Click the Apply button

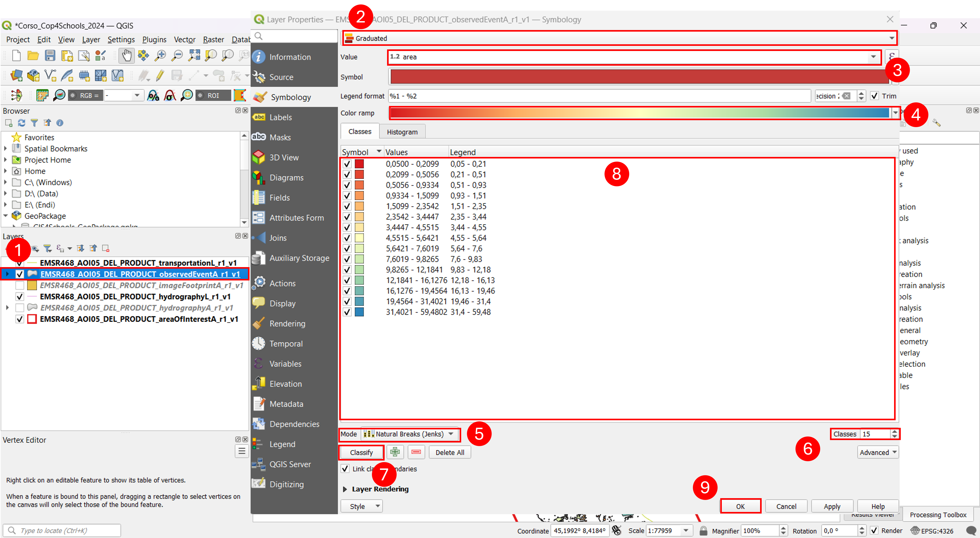tap(832, 506)
